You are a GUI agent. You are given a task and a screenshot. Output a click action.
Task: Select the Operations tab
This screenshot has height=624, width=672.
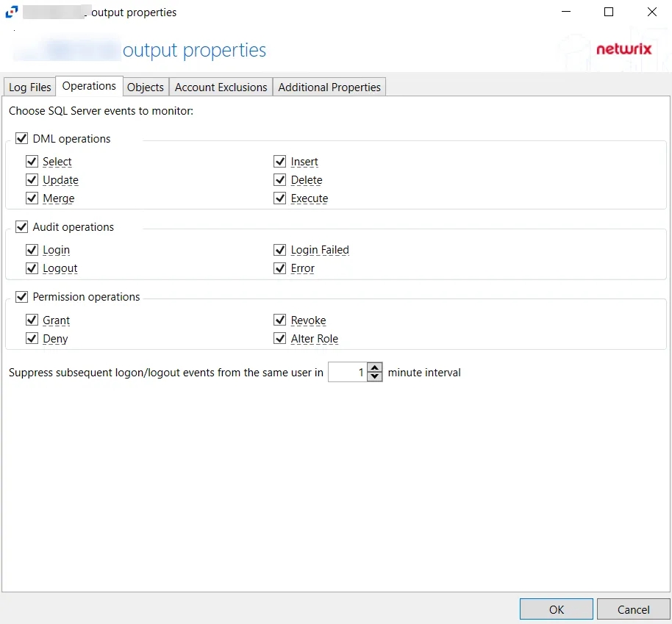tap(89, 86)
